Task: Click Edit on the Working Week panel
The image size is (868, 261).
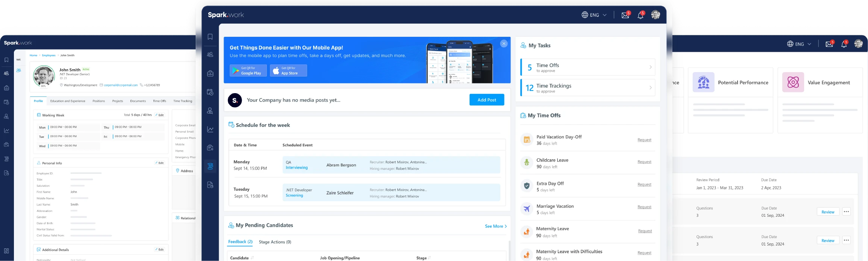Action: pyautogui.click(x=159, y=115)
